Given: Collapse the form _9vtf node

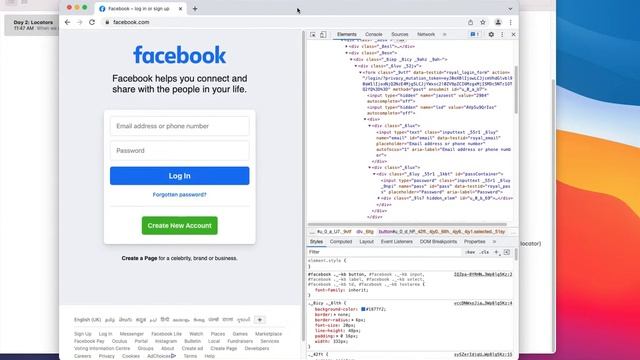Looking at the screenshot, I should (x=360, y=73).
